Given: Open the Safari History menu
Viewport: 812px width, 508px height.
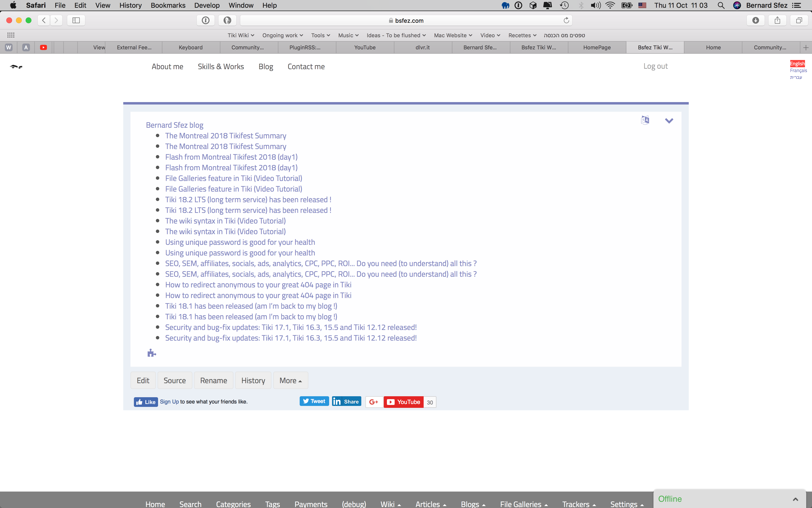Looking at the screenshot, I should tap(130, 5).
